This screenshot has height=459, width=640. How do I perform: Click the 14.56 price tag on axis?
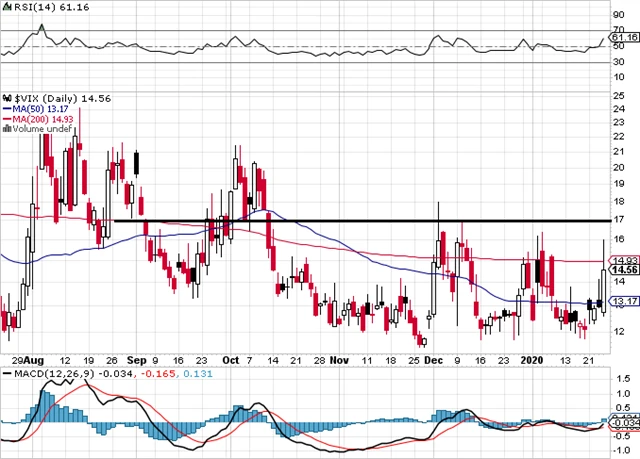625,269
